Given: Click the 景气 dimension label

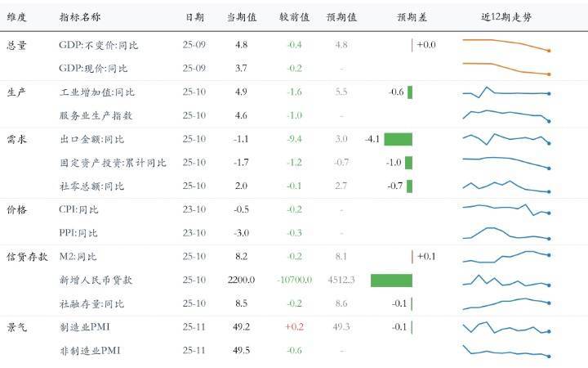Looking at the screenshot, I should 16,327.
